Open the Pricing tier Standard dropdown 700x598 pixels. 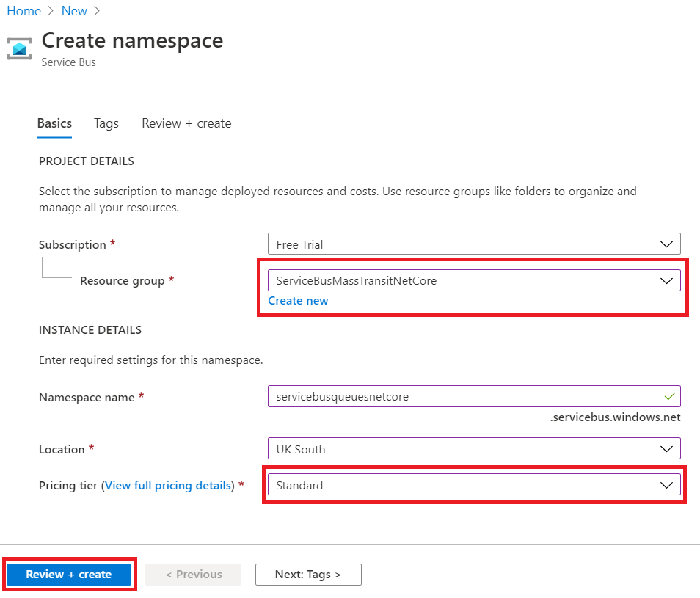coord(473,485)
